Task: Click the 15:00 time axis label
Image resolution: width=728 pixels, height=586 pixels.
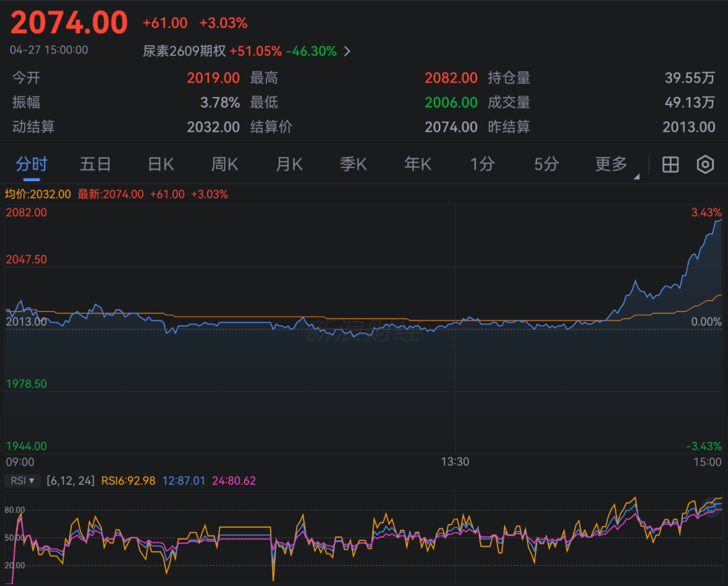Action: [708, 462]
